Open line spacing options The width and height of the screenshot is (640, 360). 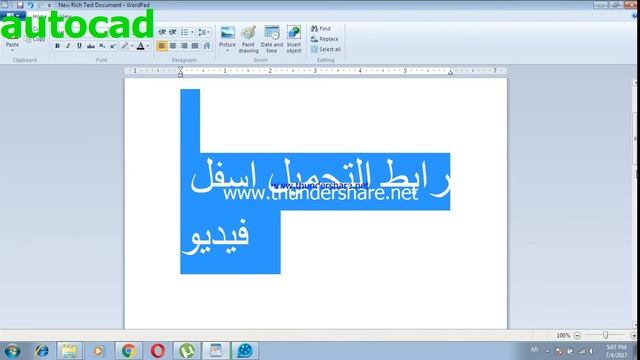pyautogui.click(x=204, y=32)
